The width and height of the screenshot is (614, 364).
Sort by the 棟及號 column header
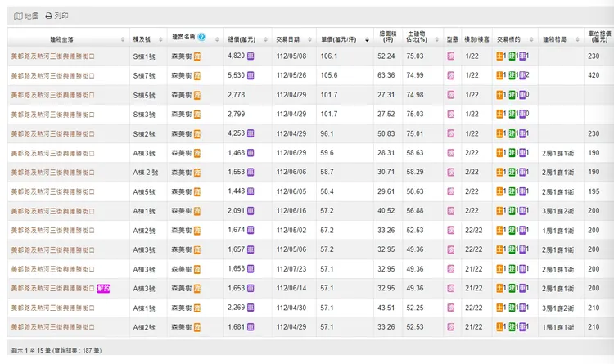(x=145, y=38)
